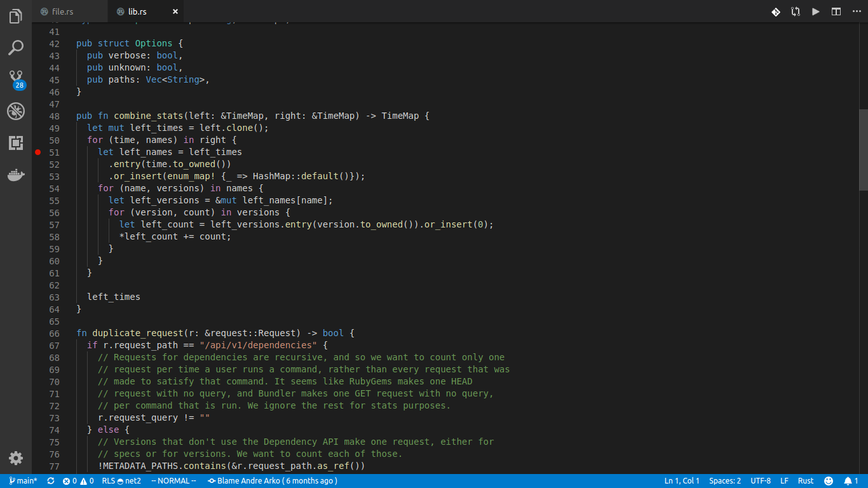Click the "/api/v1/dependencies" string literal
This screenshot has height=488, width=868.
click(258, 346)
